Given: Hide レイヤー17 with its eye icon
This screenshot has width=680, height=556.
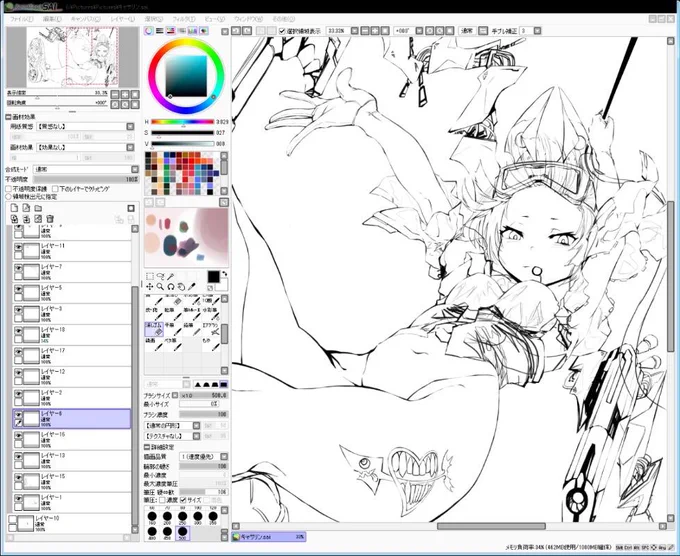Looking at the screenshot, I should [18, 352].
